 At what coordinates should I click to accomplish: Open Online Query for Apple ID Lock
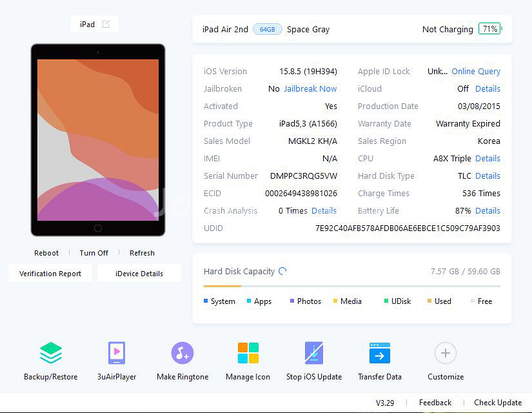[476, 72]
